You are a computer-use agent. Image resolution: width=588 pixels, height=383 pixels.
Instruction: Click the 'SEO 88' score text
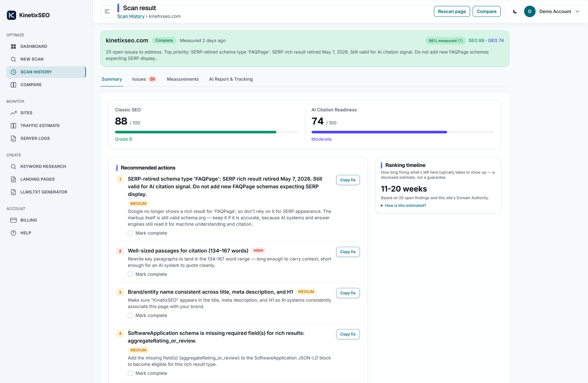click(x=476, y=41)
